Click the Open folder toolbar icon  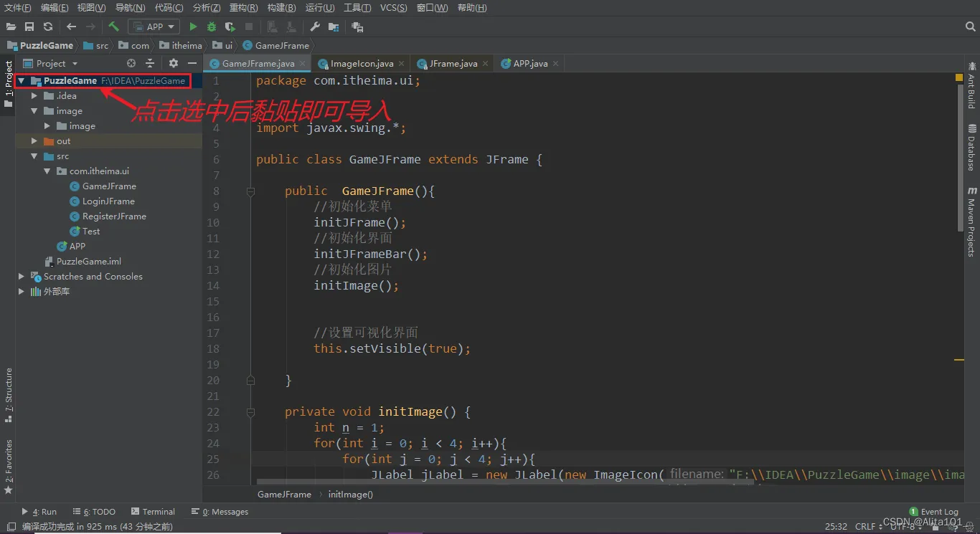[x=11, y=27]
